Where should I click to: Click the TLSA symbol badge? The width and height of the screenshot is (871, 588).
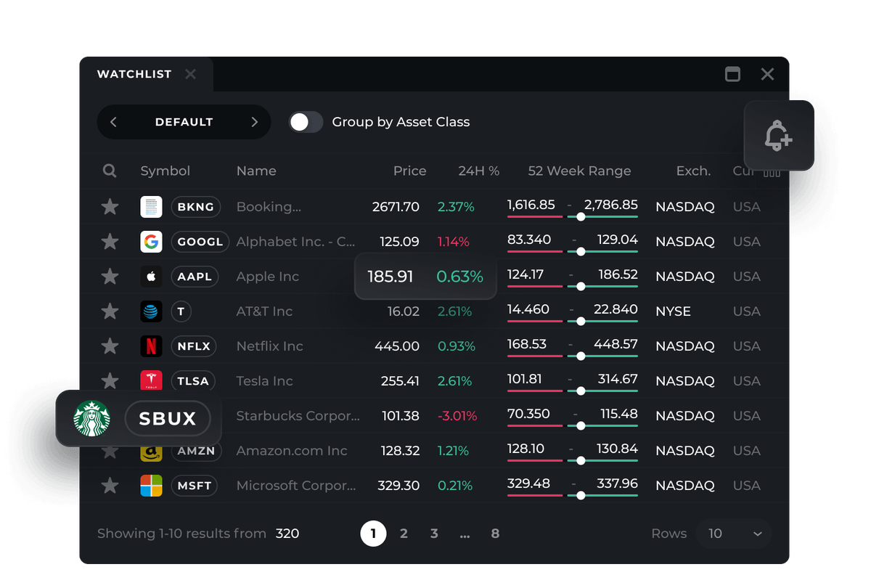193,381
